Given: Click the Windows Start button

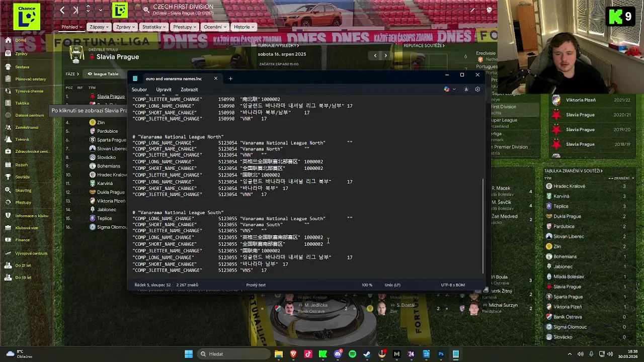Looking at the screenshot, I should pos(189,354).
